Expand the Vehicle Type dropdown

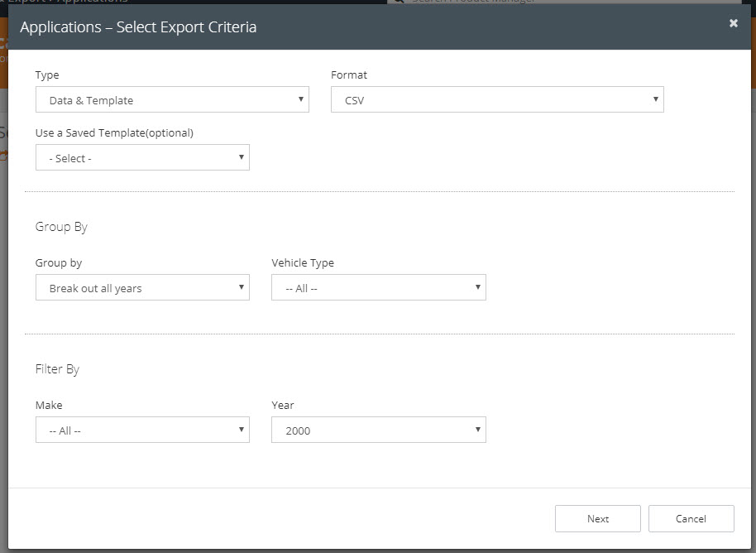(378, 288)
